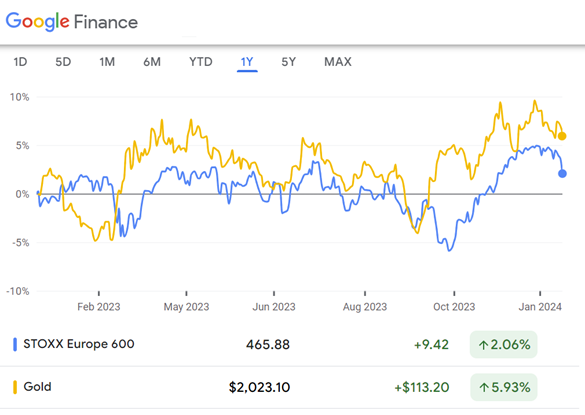Click the May 2023 axis label
The image size is (585, 415).
tap(186, 307)
